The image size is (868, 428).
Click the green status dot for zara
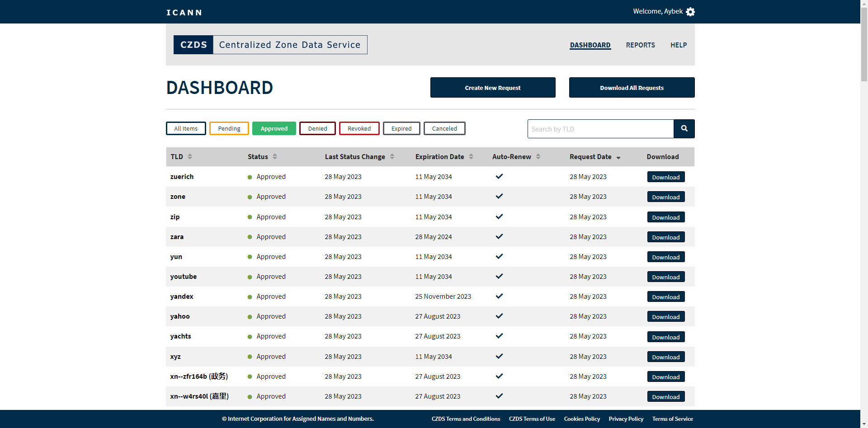tap(250, 237)
